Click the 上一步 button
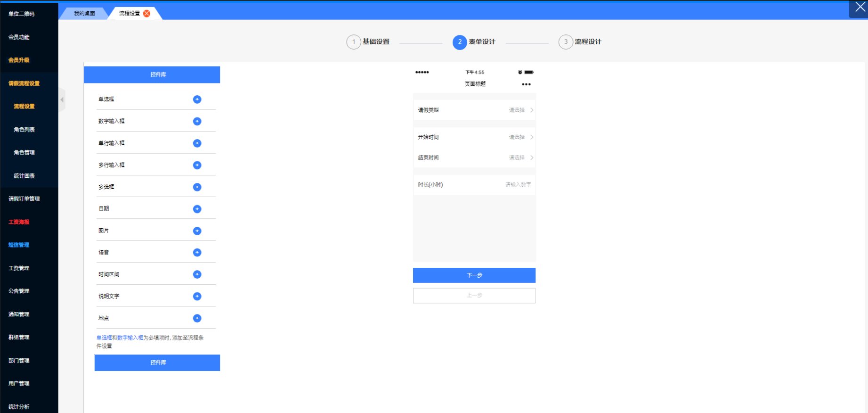This screenshot has width=868, height=413. [x=474, y=296]
